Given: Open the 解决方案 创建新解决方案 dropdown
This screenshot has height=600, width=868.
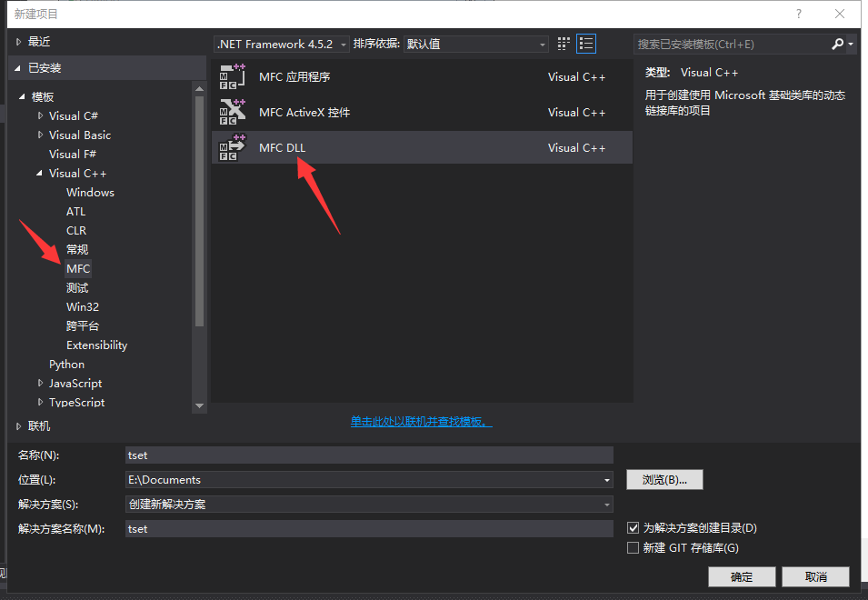Looking at the screenshot, I should 369,505.
